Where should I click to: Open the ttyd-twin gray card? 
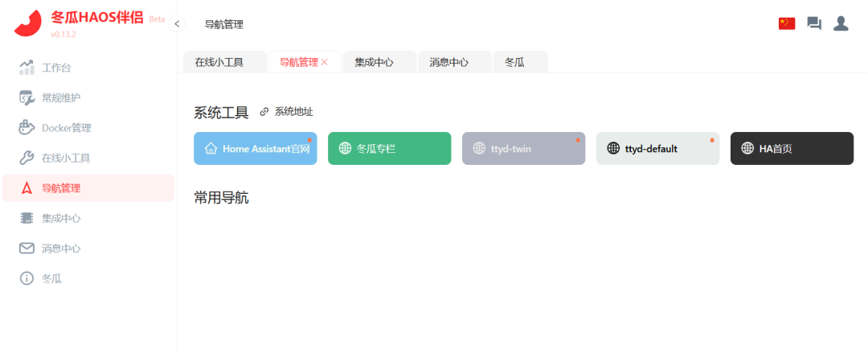tap(524, 148)
